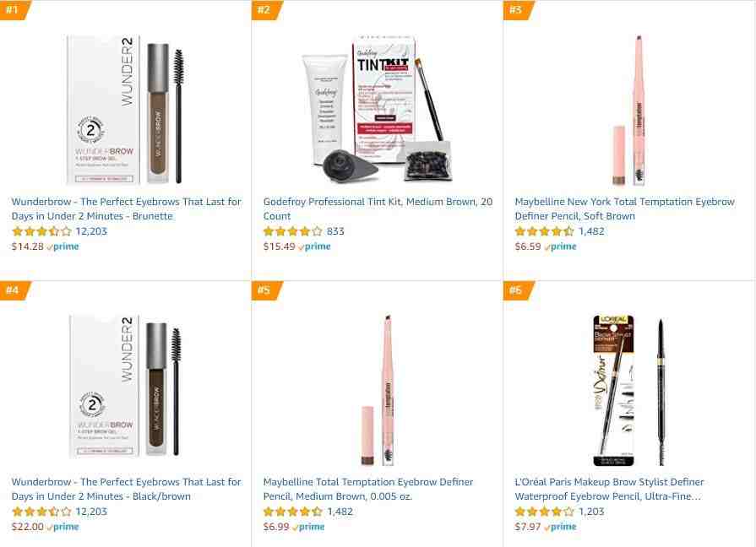Click the #5 best seller badge
Image resolution: width=756 pixels, height=547 pixels.
[x=266, y=290]
